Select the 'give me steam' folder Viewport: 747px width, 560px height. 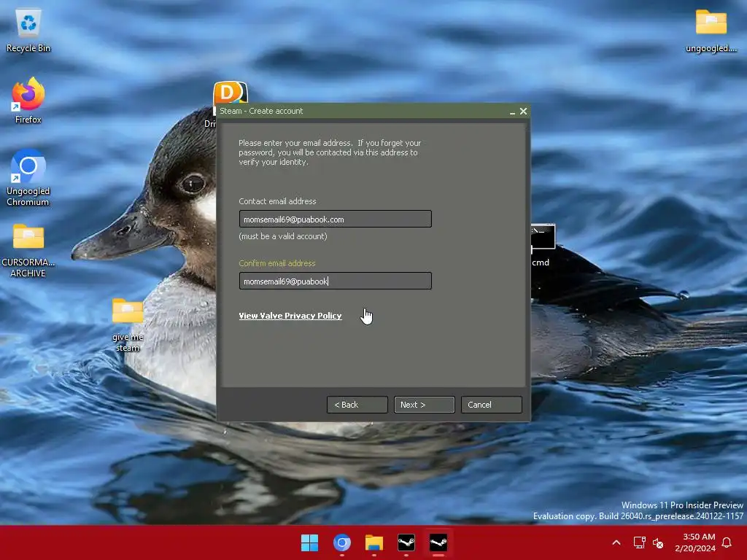point(128,325)
